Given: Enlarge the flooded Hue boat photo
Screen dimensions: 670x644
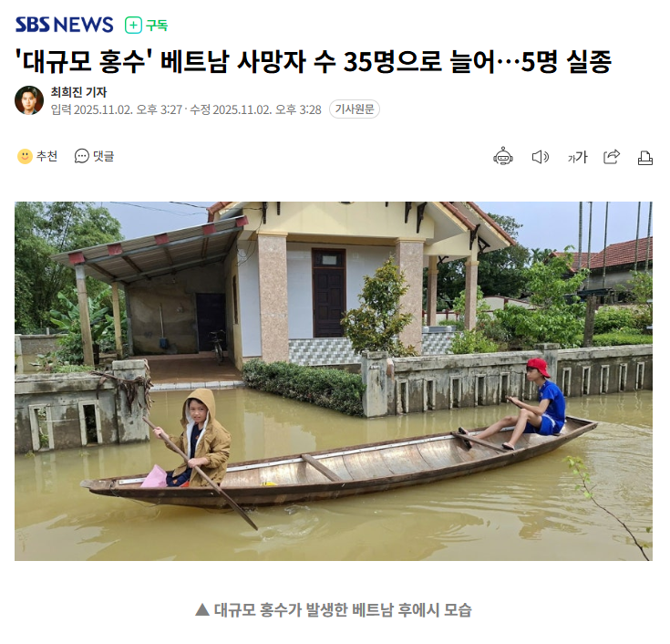Looking at the screenshot, I should point(334,381).
